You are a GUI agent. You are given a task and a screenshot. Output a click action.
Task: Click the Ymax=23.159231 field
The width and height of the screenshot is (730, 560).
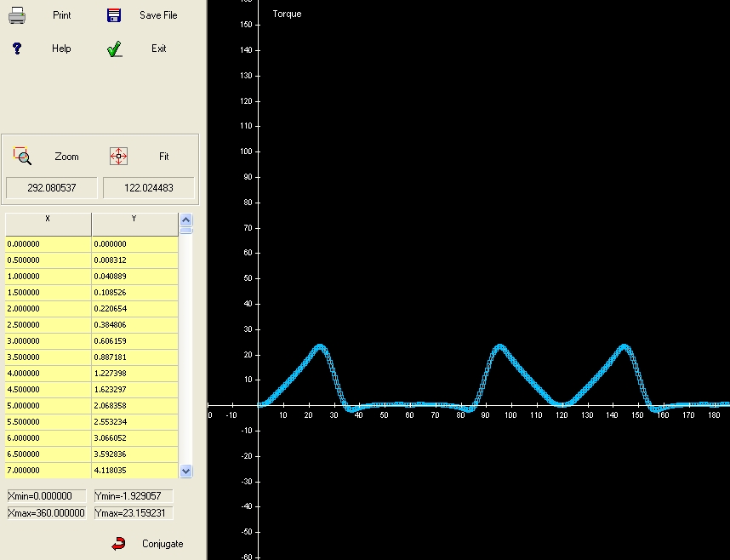coord(134,513)
